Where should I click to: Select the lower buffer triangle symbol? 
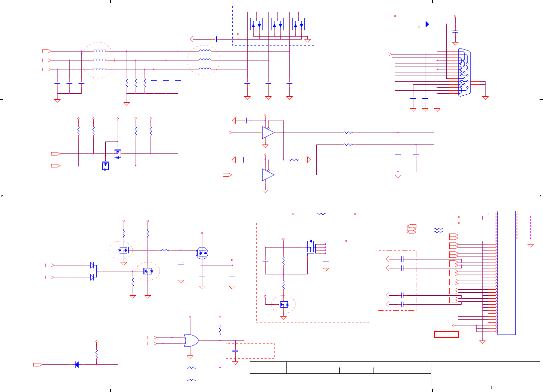tap(268, 175)
